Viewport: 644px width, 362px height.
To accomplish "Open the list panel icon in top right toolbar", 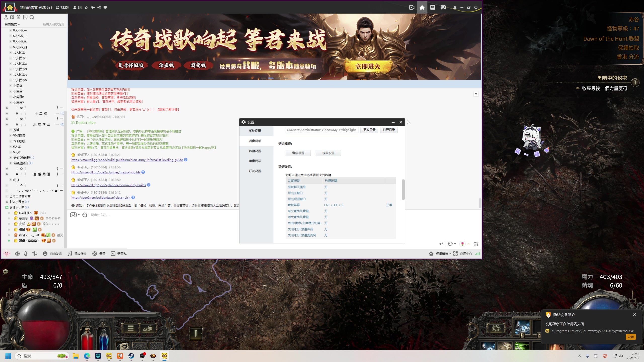I will 433,7.
